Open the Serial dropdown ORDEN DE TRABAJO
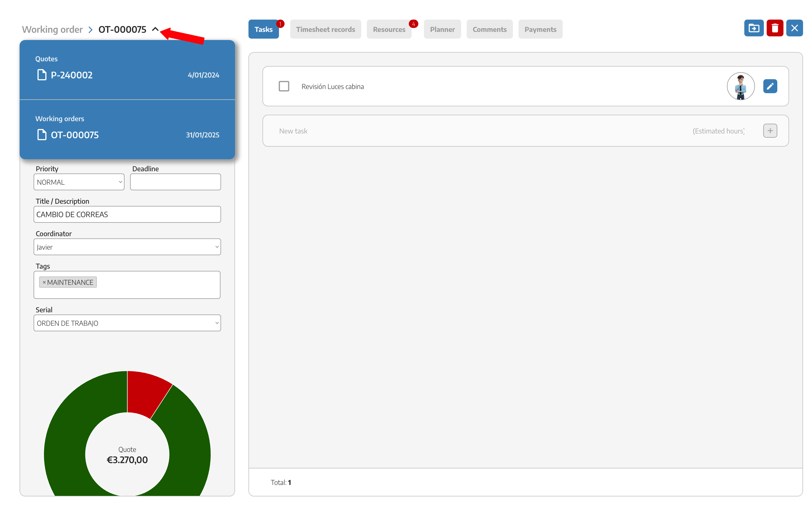Viewport: 812px width, 516px height. [127, 323]
